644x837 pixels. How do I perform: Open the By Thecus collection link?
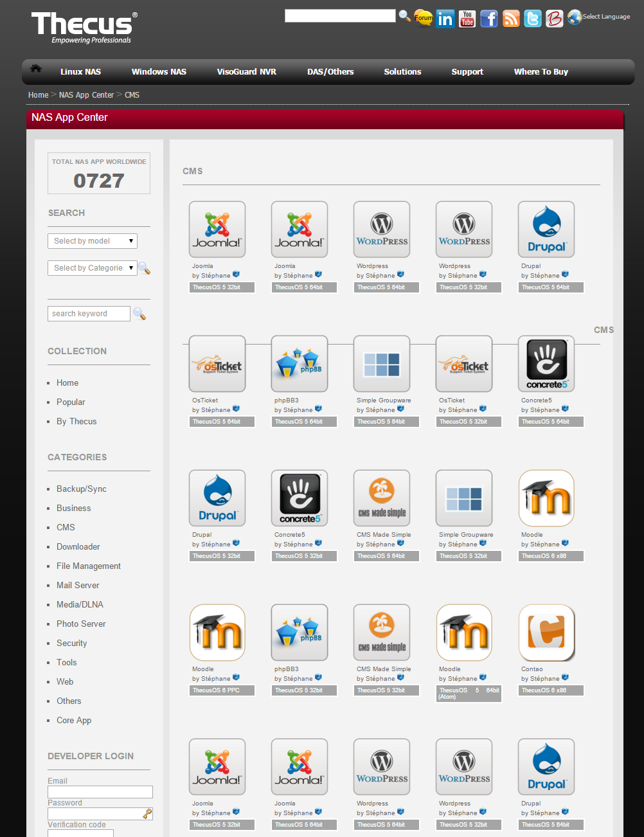76,422
